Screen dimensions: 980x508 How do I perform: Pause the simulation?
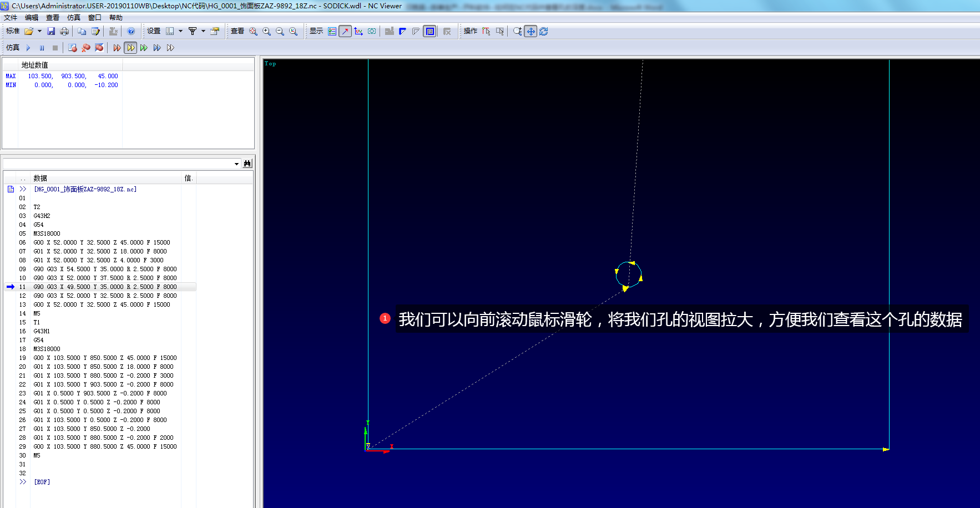coord(42,48)
